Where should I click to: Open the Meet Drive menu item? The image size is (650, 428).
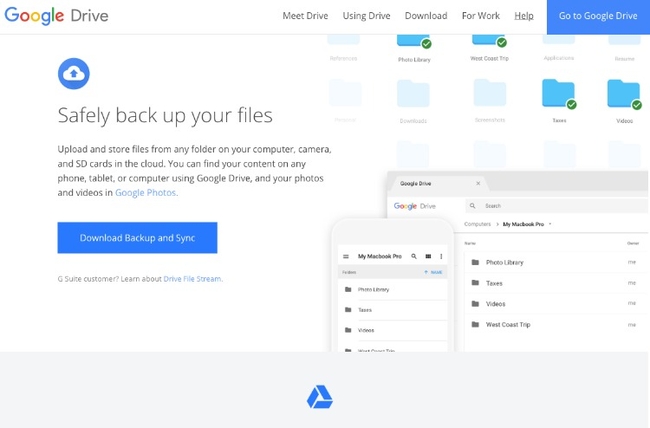click(305, 16)
